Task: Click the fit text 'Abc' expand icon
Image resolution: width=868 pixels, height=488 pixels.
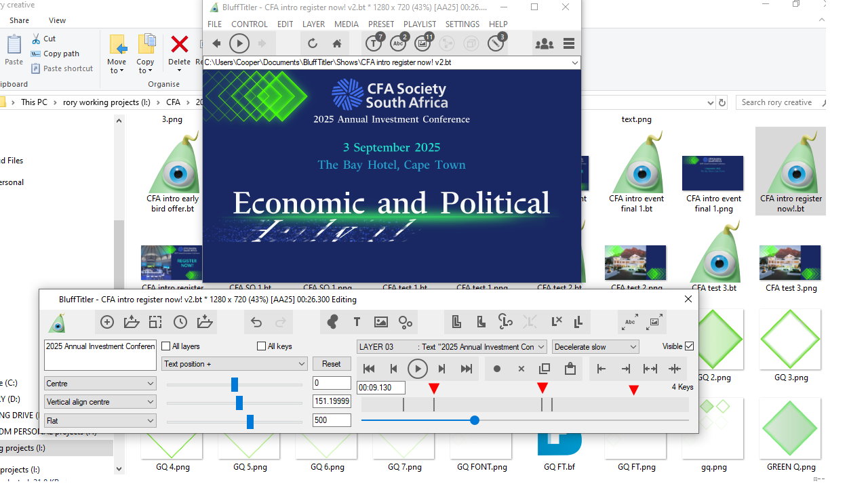Action: (631, 323)
